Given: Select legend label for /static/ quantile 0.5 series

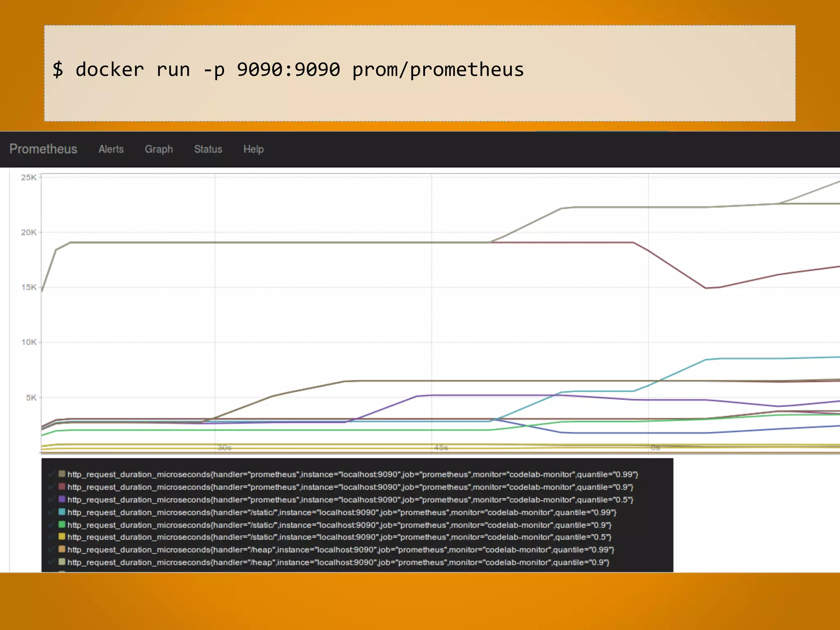Looking at the screenshot, I should (x=339, y=537).
